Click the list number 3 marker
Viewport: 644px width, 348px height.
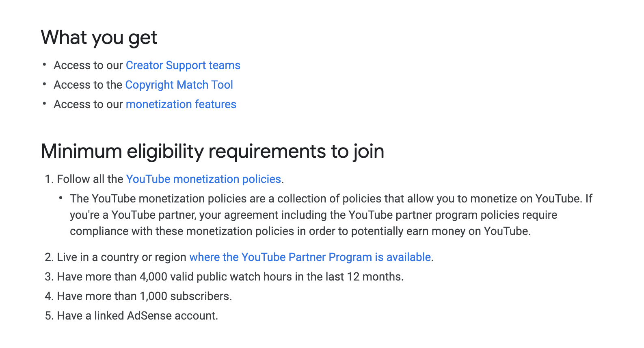49,277
